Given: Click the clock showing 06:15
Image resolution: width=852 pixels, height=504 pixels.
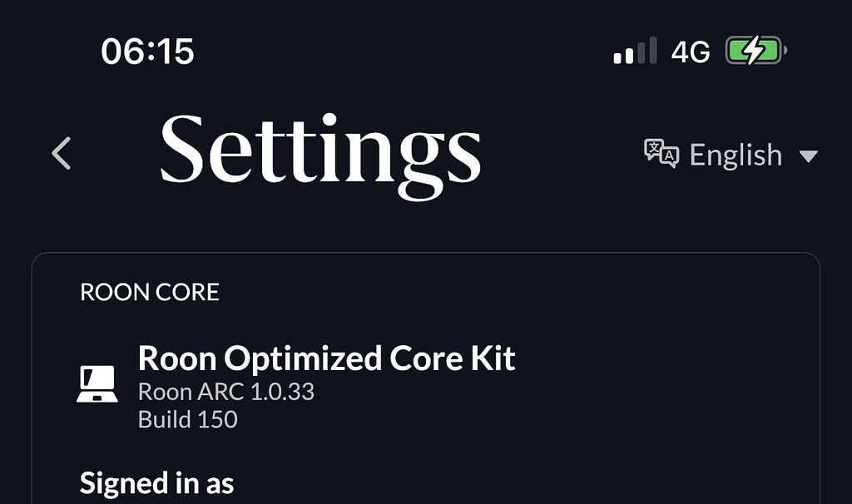Looking at the screenshot, I should click(149, 52).
